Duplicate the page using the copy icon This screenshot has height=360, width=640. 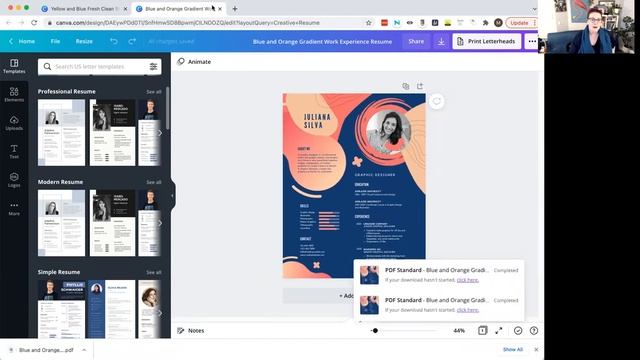coord(405,86)
